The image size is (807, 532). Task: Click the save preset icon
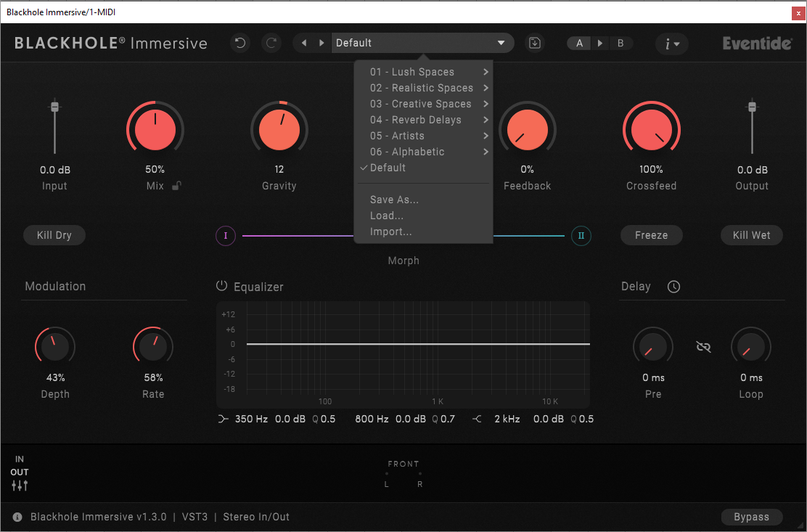(535, 43)
